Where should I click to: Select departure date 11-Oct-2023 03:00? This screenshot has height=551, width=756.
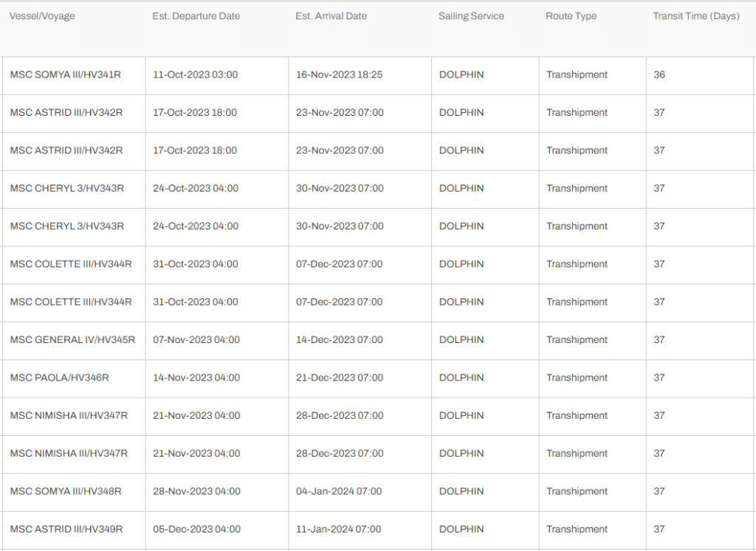[x=195, y=74]
